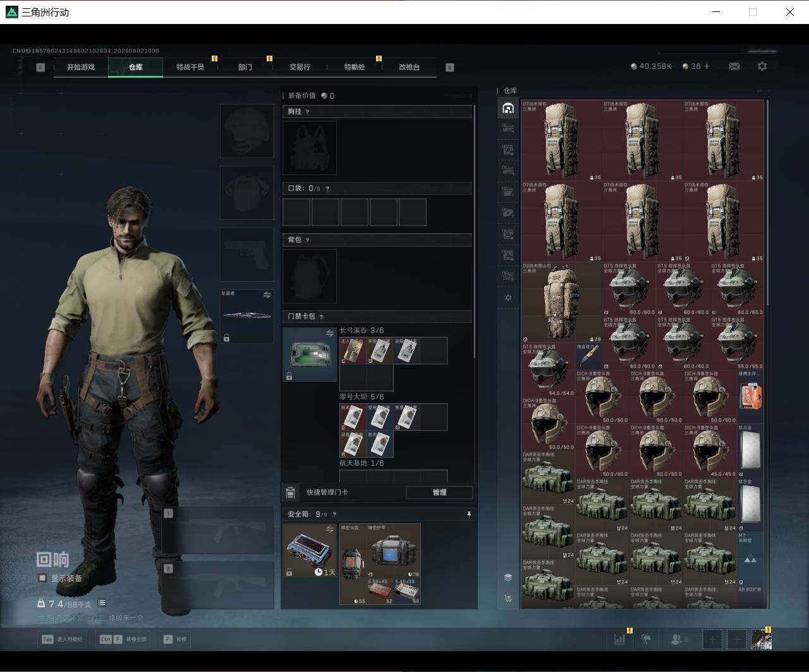This screenshot has height=672, width=809.
Task: Click the 安全箱 help question mark
Action: tap(334, 515)
